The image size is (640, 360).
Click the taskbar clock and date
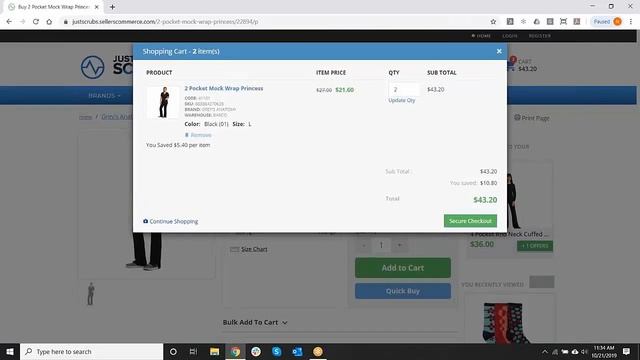(x=604, y=352)
